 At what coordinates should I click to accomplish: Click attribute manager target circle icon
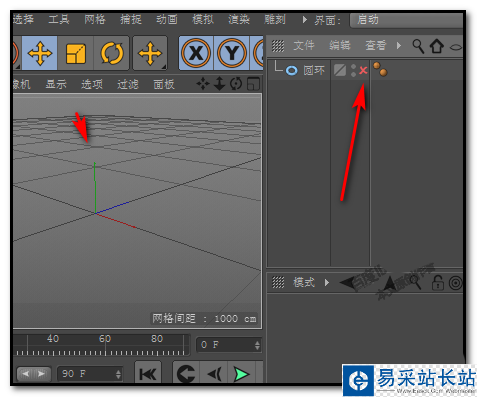[x=456, y=283]
